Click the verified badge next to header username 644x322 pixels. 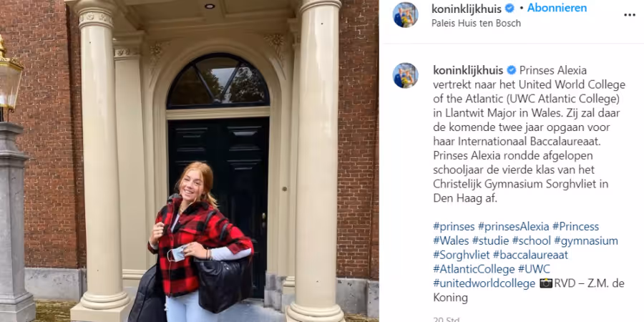(x=509, y=8)
